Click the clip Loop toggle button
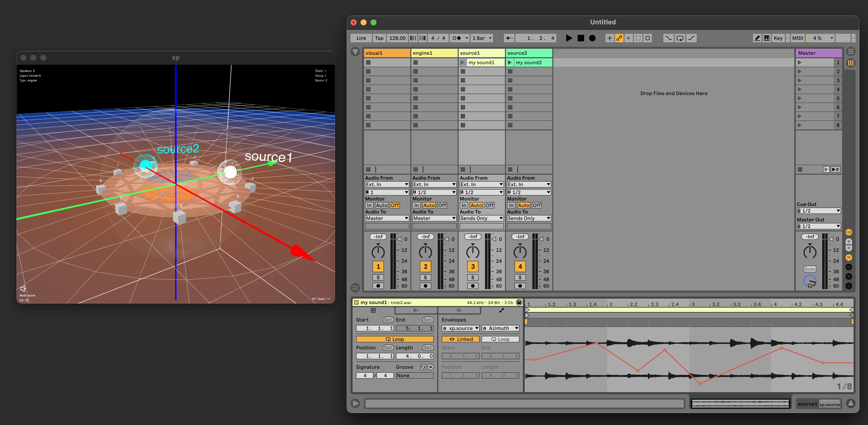 click(395, 339)
